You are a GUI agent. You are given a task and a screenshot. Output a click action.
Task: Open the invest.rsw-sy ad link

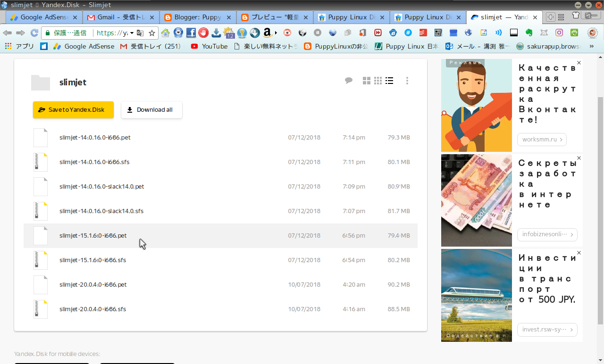click(547, 330)
